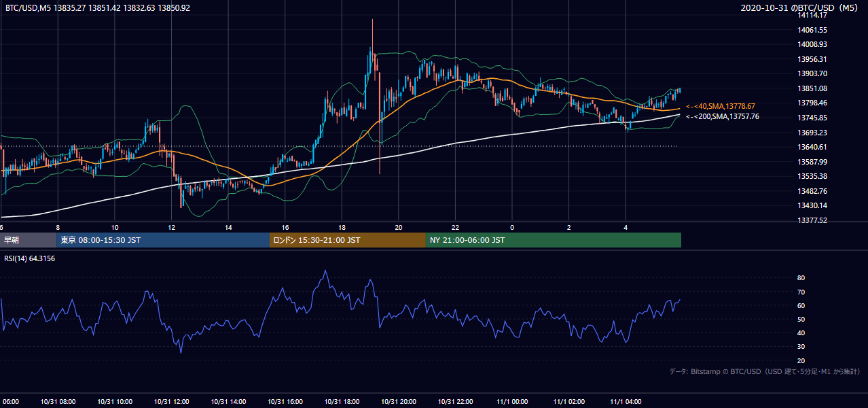Click the 13587.99 price axis label

(x=813, y=162)
